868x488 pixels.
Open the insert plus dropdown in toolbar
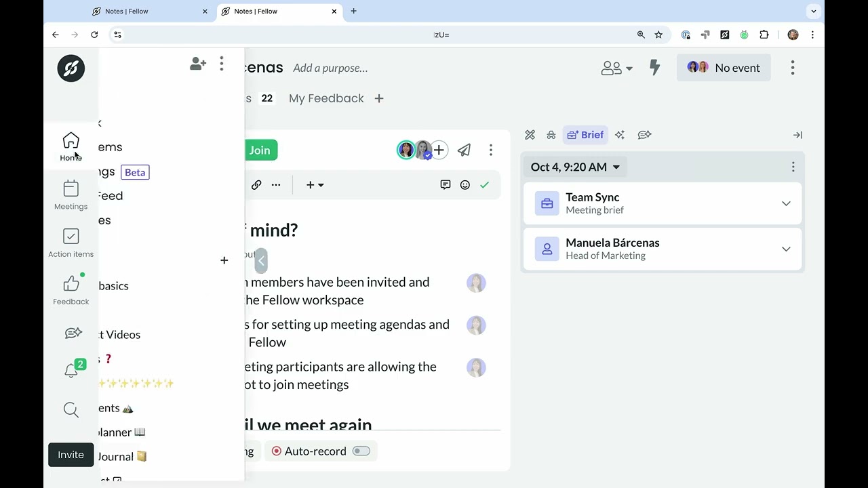(x=315, y=185)
